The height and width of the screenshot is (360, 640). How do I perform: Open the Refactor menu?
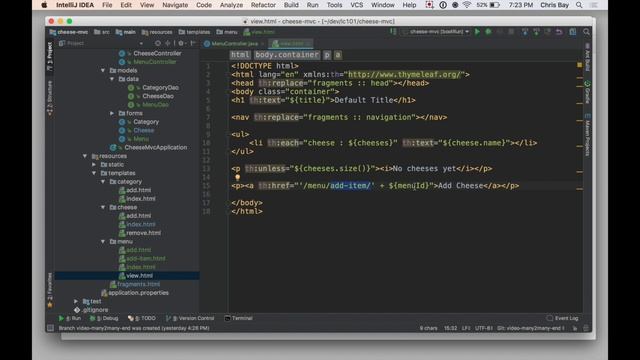263,5
